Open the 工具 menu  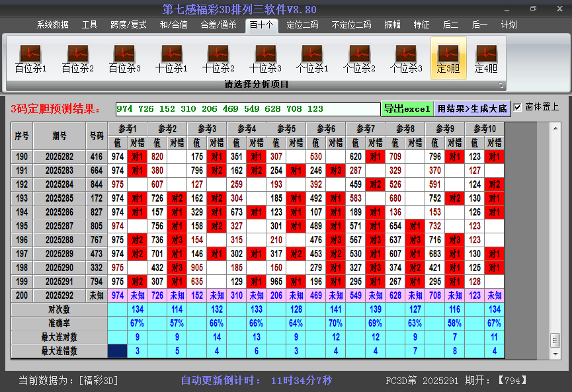pyautogui.click(x=90, y=24)
